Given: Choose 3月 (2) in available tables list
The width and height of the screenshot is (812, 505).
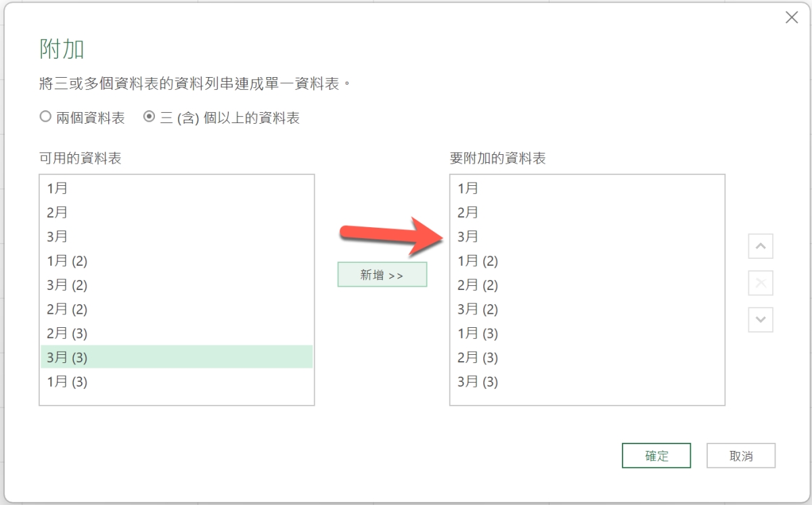Looking at the screenshot, I should [x=67, y=285].
